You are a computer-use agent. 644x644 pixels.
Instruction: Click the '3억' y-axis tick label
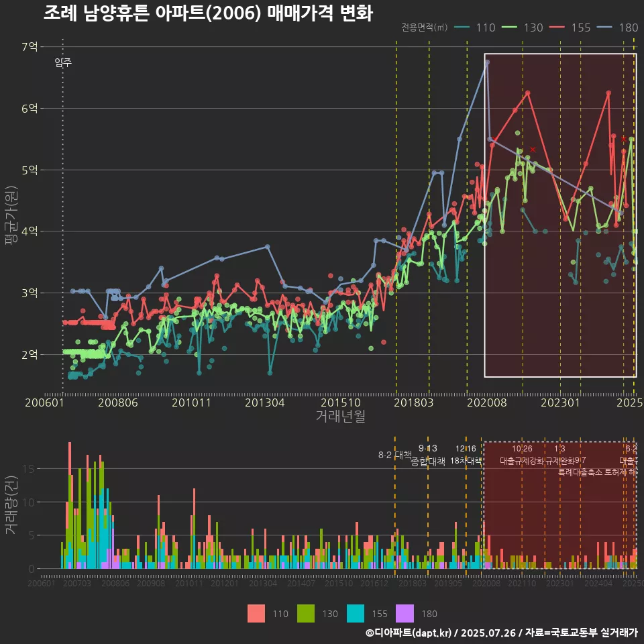coord(30,293)
